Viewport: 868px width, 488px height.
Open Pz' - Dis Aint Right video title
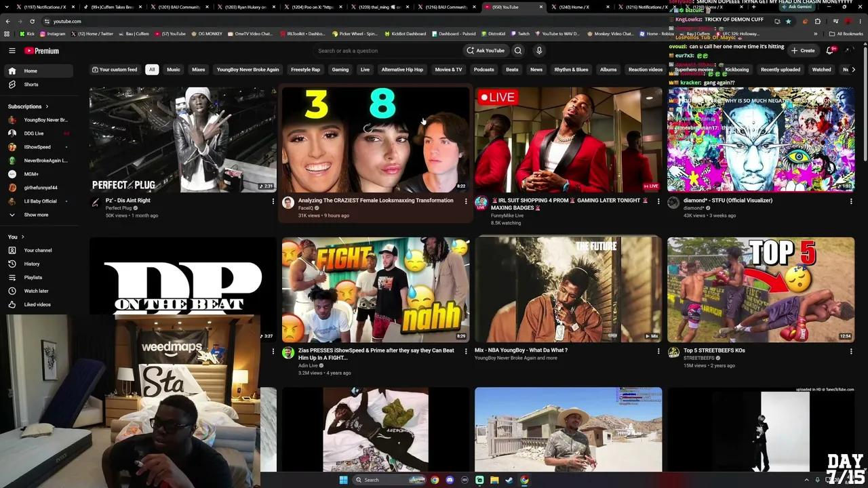pos(128,201)
